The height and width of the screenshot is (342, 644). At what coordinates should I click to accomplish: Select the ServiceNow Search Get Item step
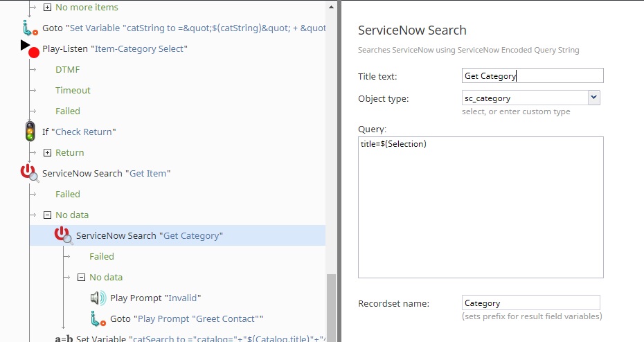pos(106,173)
